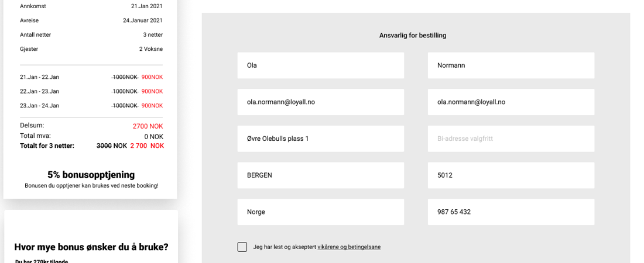Open the country field showing Norge
644x263 pixels.
[x=320, y=212]
